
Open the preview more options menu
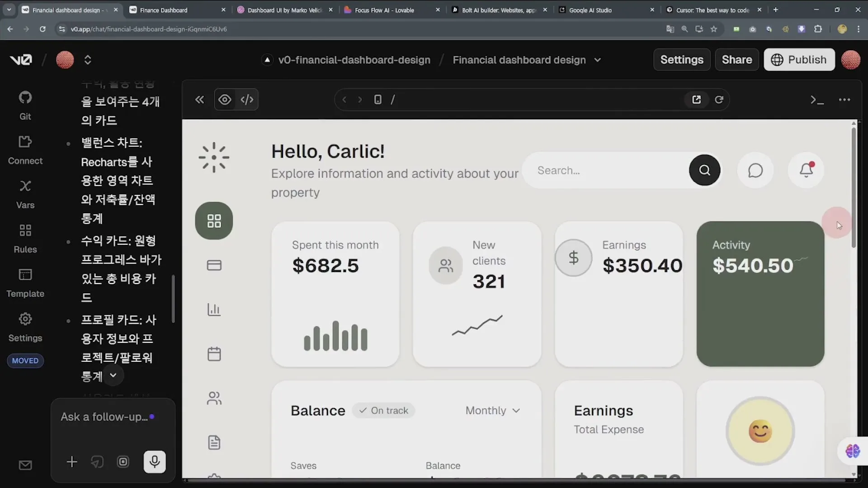pyautogui.click(x=844, y=100)
